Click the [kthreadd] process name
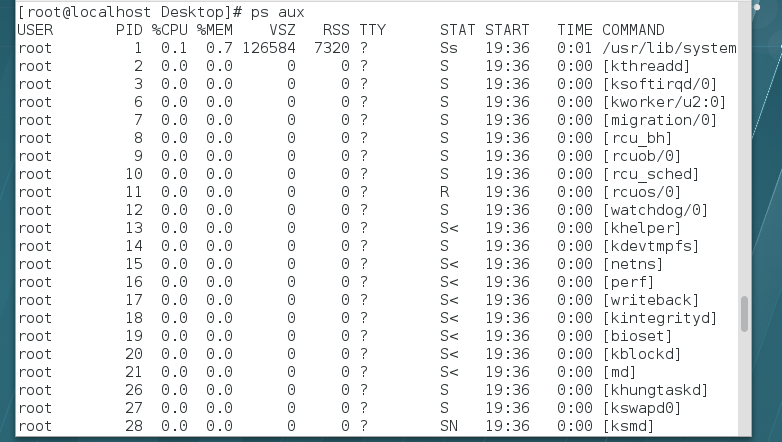 [646, 66]
